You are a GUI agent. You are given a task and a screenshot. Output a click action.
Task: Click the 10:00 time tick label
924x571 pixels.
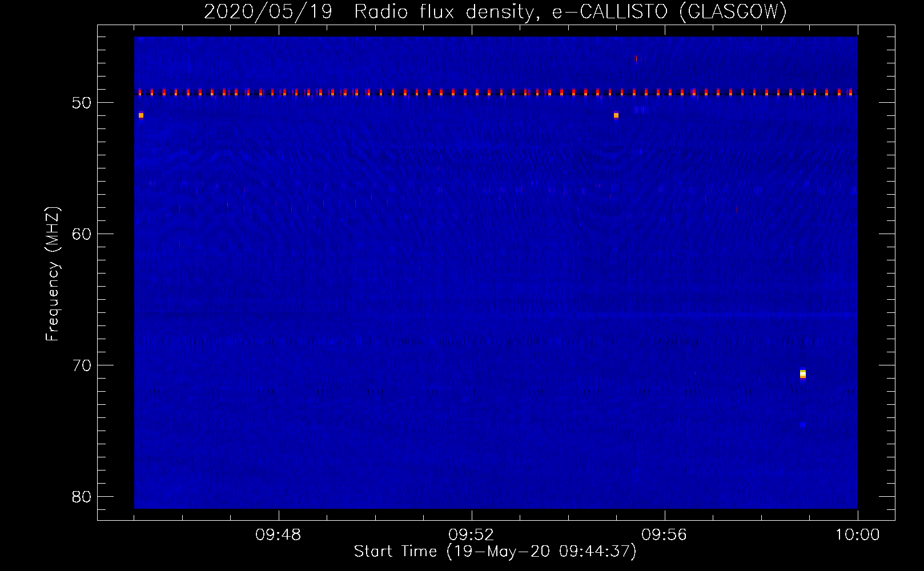[857, 535]
